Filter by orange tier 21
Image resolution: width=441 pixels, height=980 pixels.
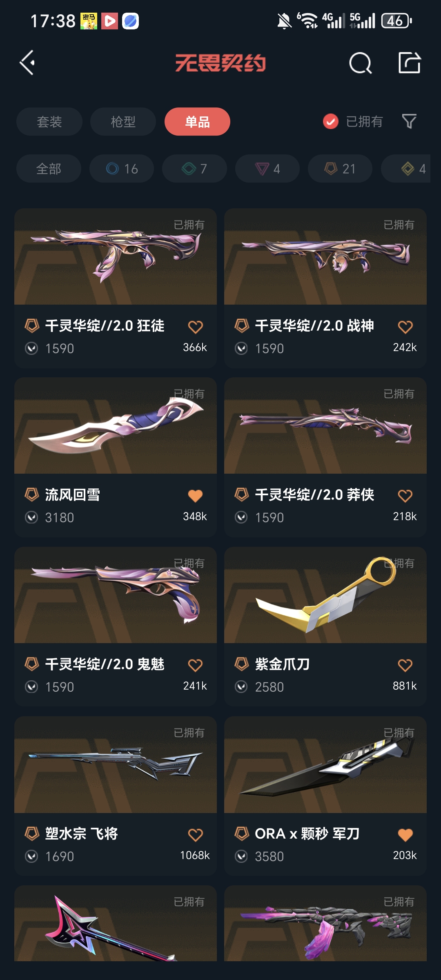(x=340, y=169)
